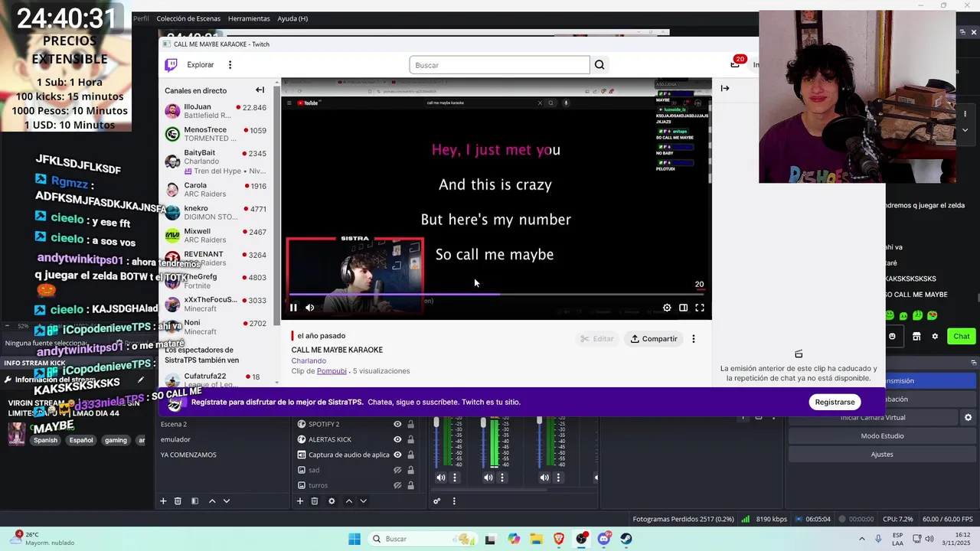Image resolution: width=980 pixels, height=551 pixels.
Task: Mute the second audio mixer channel
Action: [x=488, y=478]
